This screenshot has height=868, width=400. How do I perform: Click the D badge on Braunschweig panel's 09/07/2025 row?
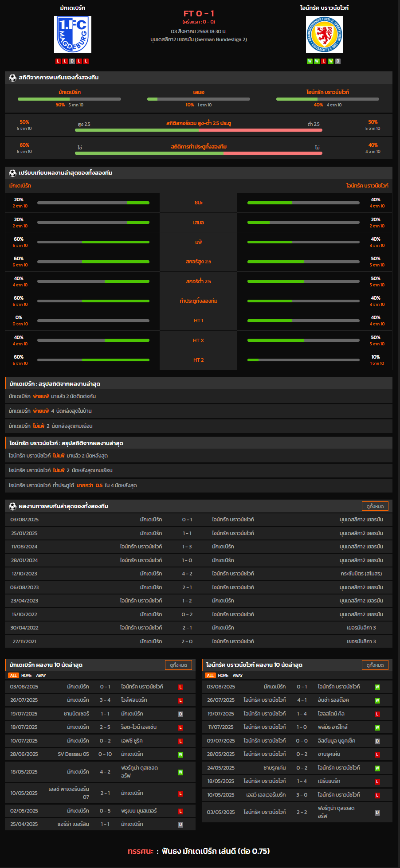(377, 741)
